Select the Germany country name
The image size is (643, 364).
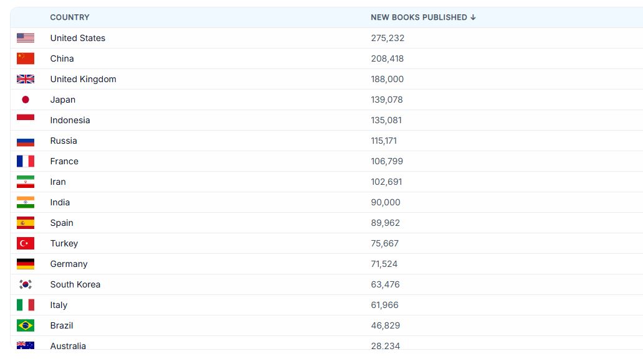coord(69,264)
